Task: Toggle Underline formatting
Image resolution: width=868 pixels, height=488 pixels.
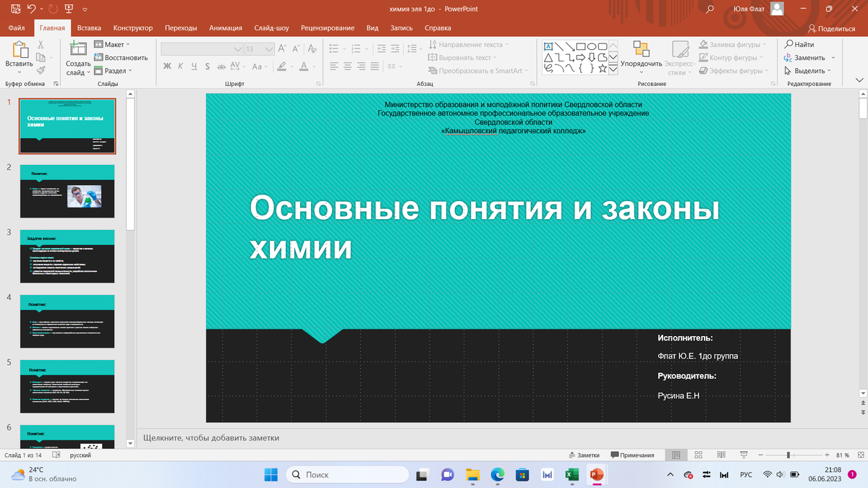Action: pyautogui.click(x=194, y=66)
